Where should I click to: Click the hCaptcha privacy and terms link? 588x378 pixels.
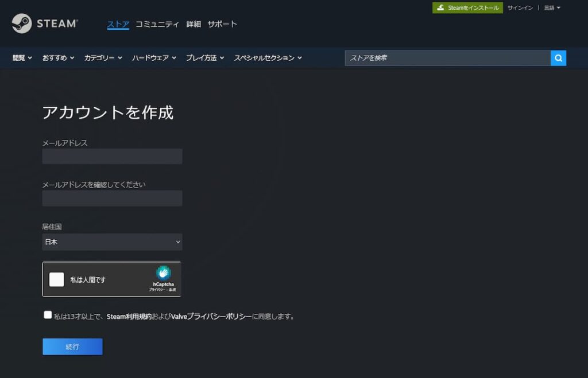[x=163, y=290]
